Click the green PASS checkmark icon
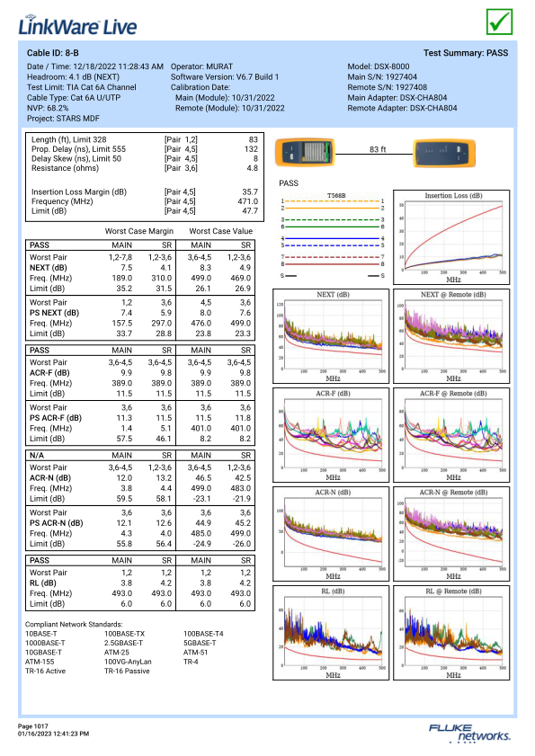Viewport: 535px width, 756px height. pos(499,22)
